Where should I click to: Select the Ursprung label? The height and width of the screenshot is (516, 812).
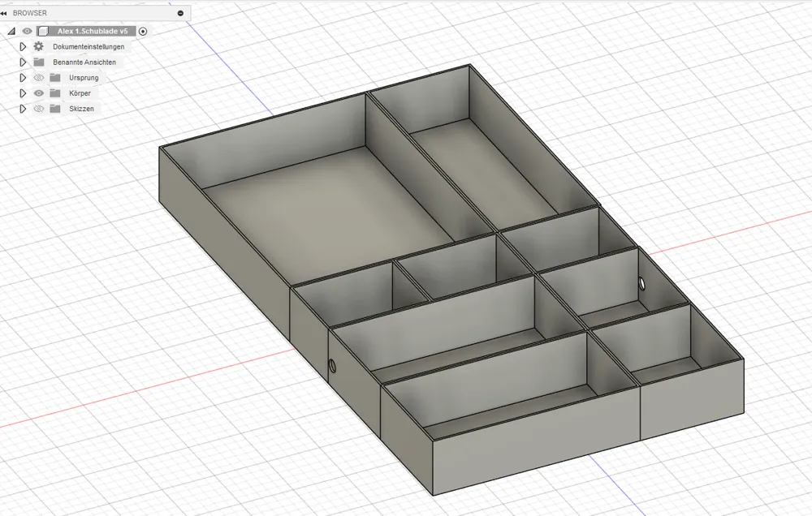coord(84,78)
